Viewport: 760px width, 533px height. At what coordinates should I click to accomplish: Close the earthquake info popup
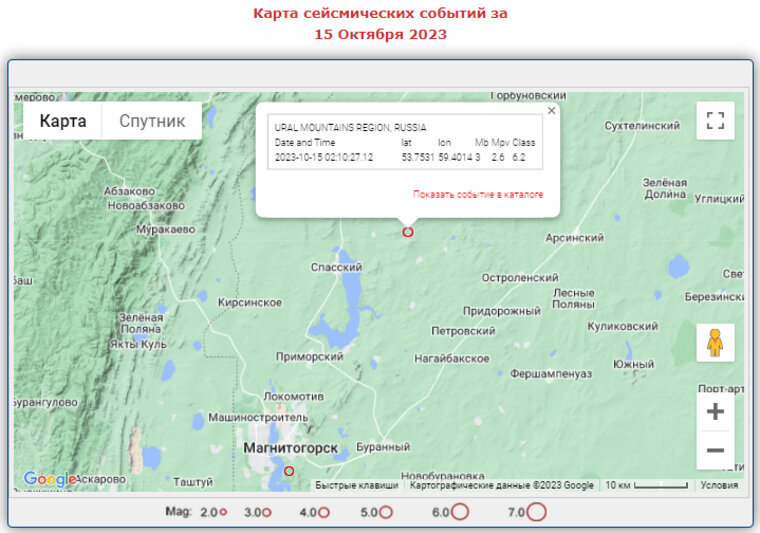point(551,110)
